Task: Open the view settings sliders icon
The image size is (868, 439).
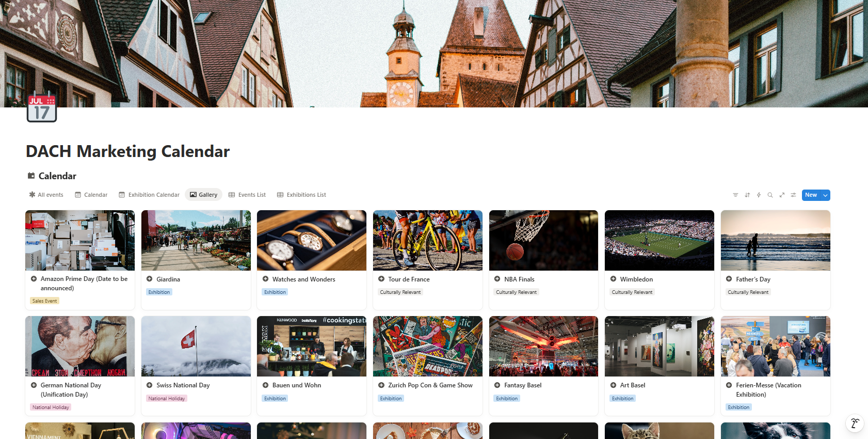Action: pos(793,195)
